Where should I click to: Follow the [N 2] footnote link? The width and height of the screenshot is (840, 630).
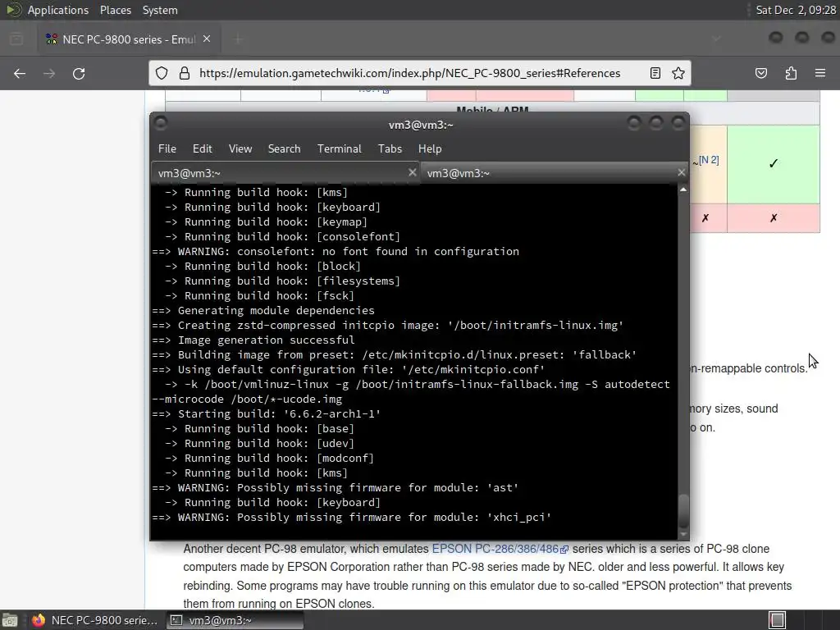[x=709, y=160]
